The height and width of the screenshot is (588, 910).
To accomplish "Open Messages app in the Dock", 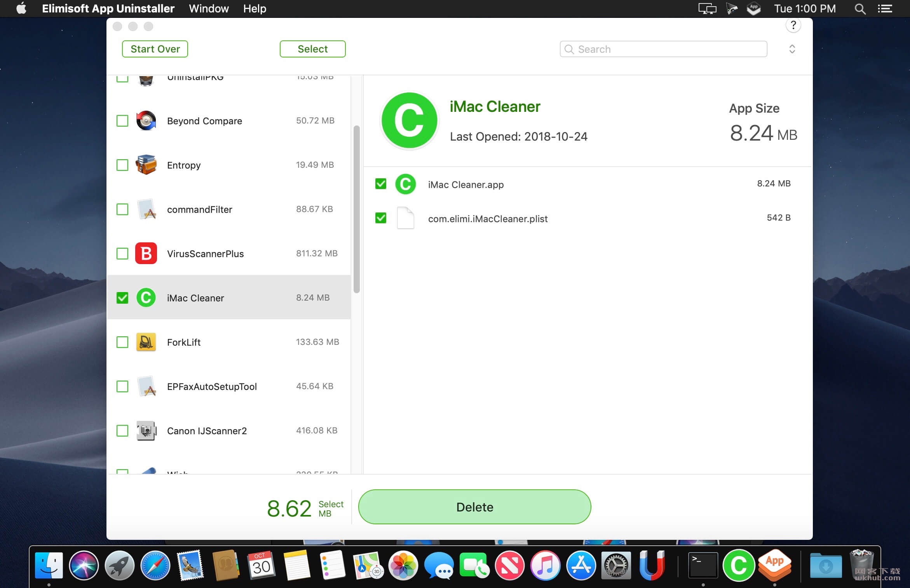I will pos(439,565).
